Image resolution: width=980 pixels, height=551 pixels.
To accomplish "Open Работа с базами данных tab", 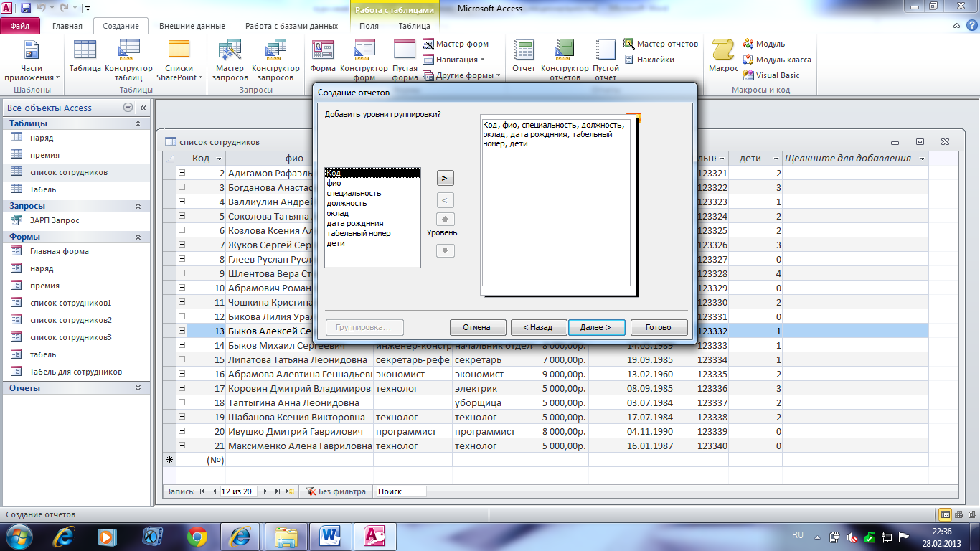I will coord(291,26).
